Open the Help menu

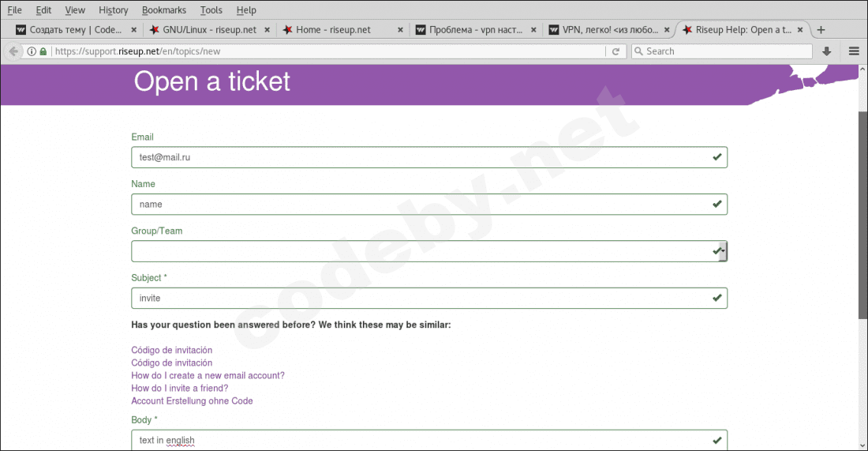[x=245, y=10]
